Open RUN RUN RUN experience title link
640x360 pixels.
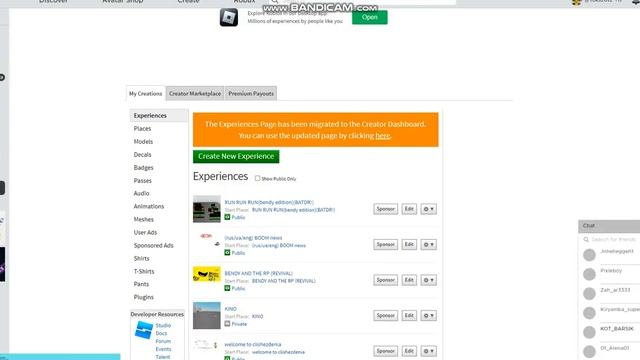coord(269,202)
